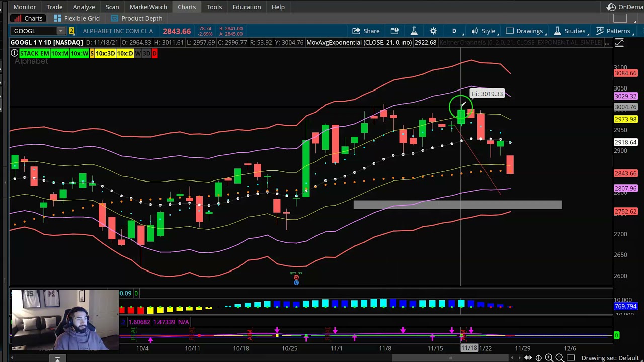Open the Help tab
Screen dimensions: 644x362
point(278,7)
